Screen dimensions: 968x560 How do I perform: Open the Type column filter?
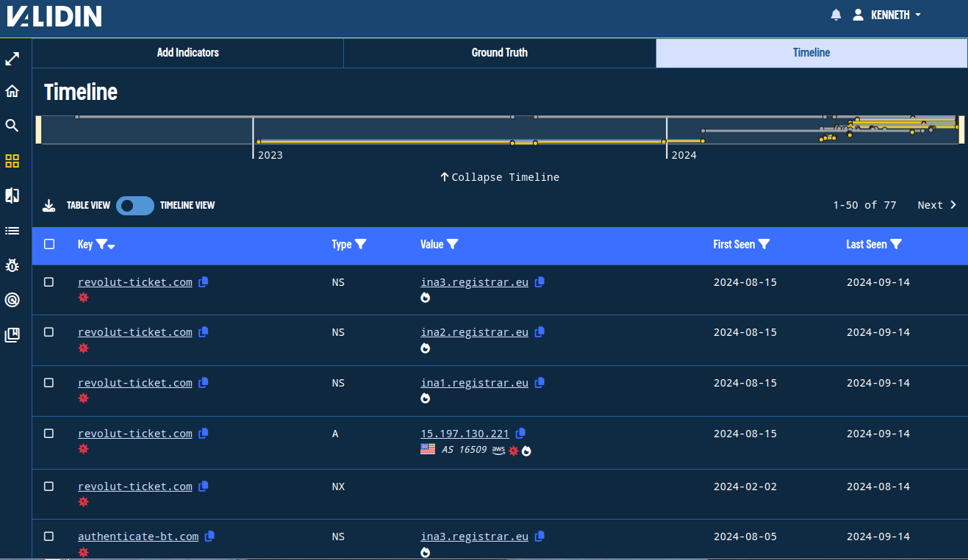(360, 244)
